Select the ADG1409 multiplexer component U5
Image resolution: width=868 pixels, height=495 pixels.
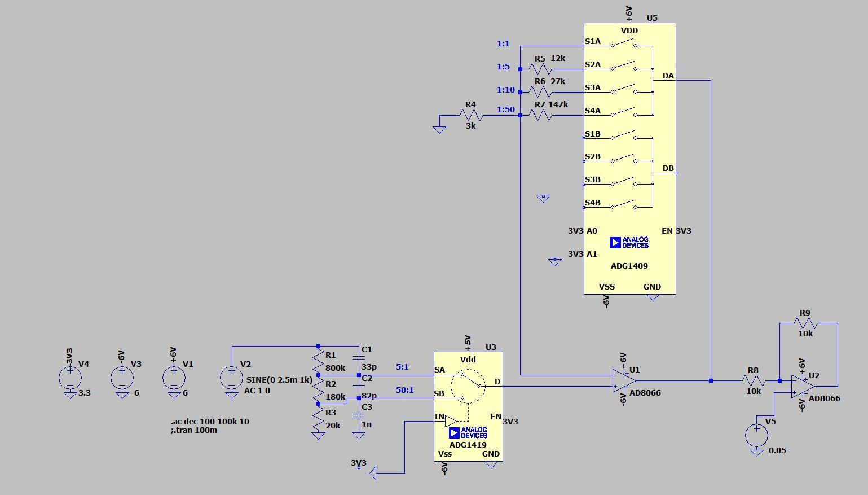[x=629, y=158]
